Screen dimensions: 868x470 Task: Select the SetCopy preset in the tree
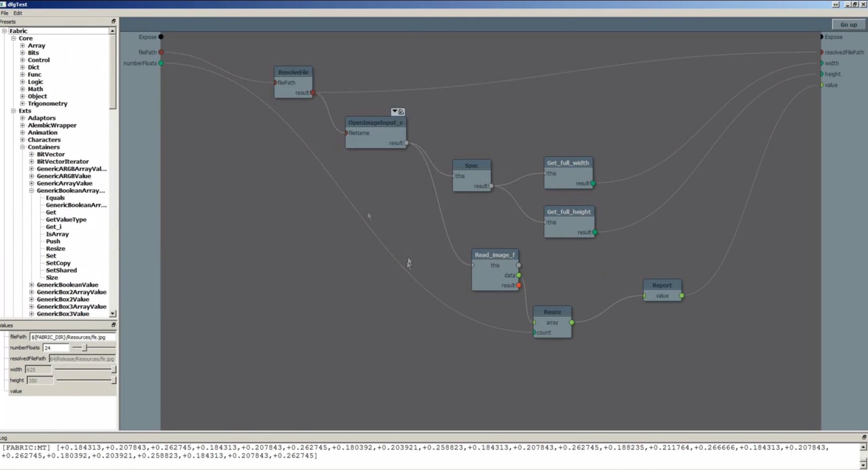pos(58,263)
